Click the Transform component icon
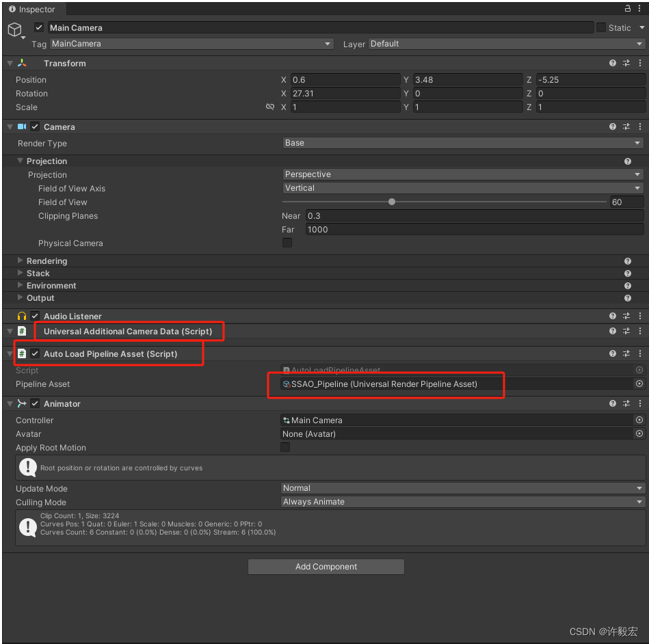The image size is (649, 644). pyautogui.click(x=21, y=63)
